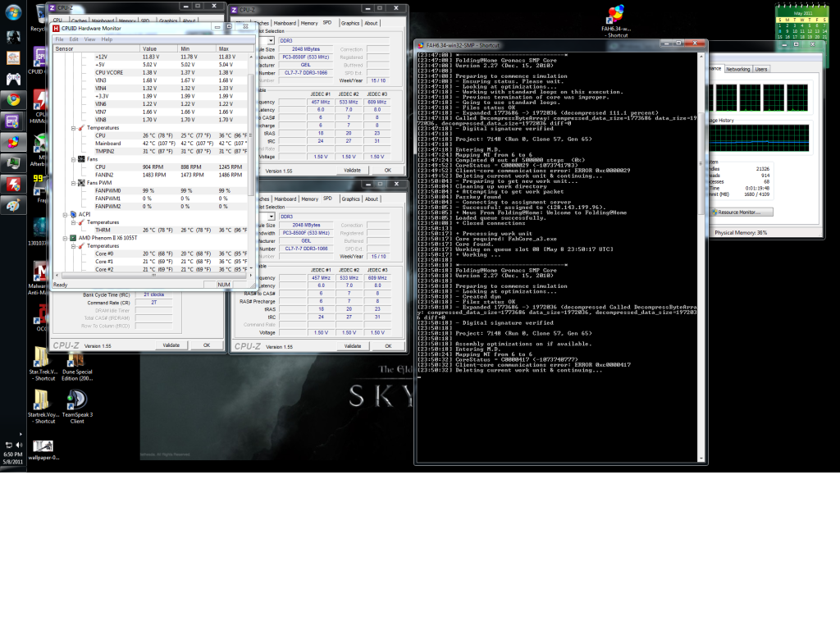
Task: Click OK in lower SPD CPU-Z window
Action: tap(388, 346)
